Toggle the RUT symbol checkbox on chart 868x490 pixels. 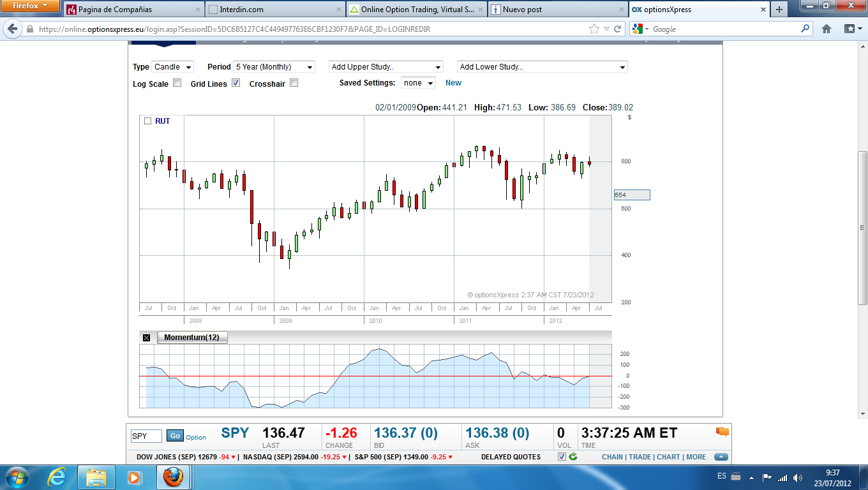pos(148,121)
